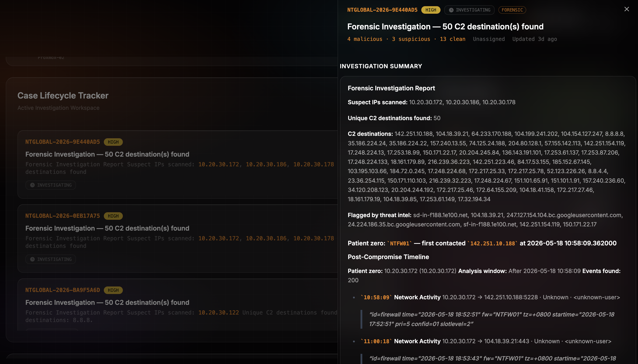Click the 10:58:09 timeline timestamp
Image resolution: width=638 pixels, height=364 pixels.
coord(376,298)
